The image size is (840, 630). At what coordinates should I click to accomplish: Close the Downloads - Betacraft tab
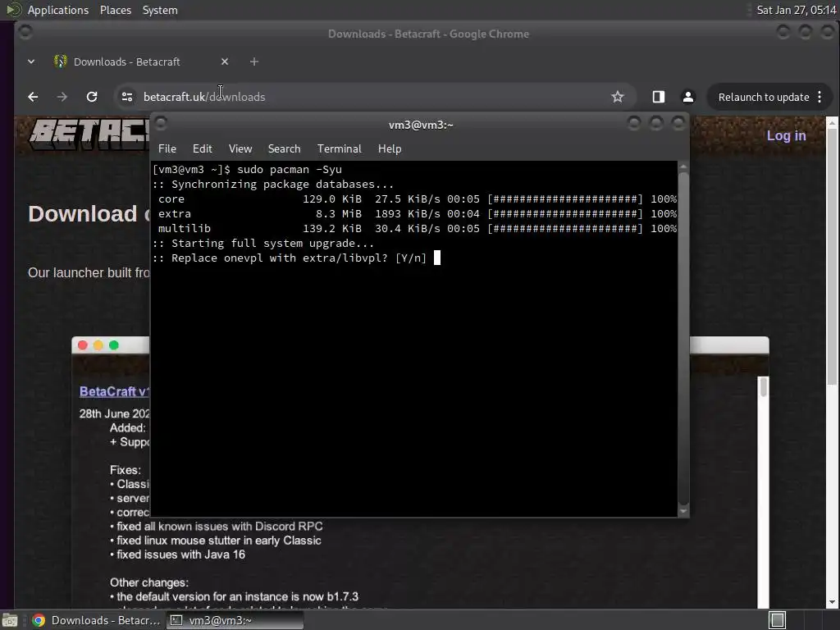pos(225,62)
